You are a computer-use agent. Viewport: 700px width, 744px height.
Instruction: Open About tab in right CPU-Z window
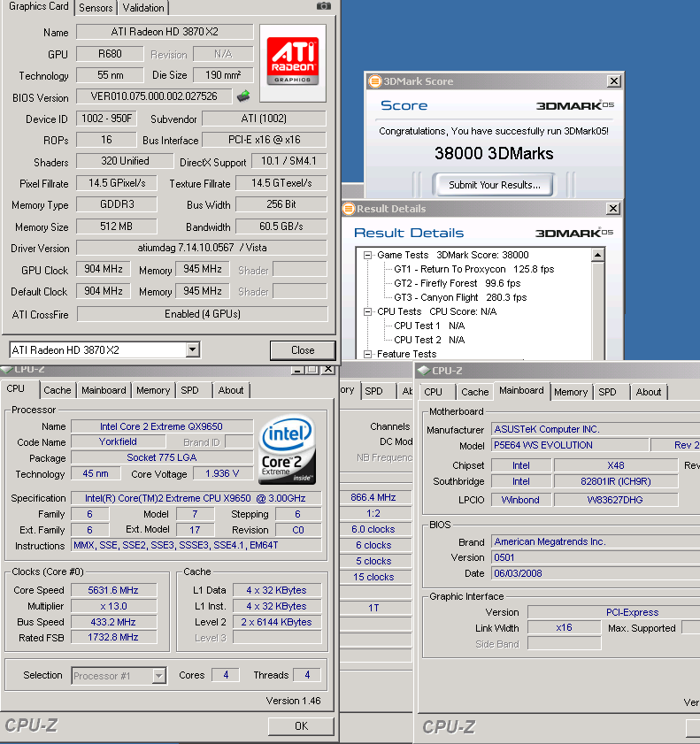(649, 392)
